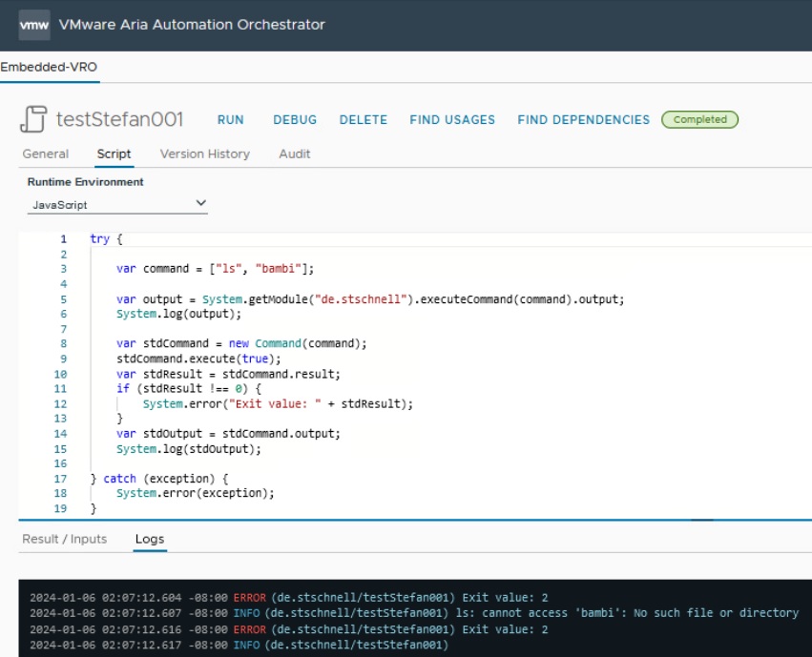Place cursor on the 'try {' line

click(106, 239)
